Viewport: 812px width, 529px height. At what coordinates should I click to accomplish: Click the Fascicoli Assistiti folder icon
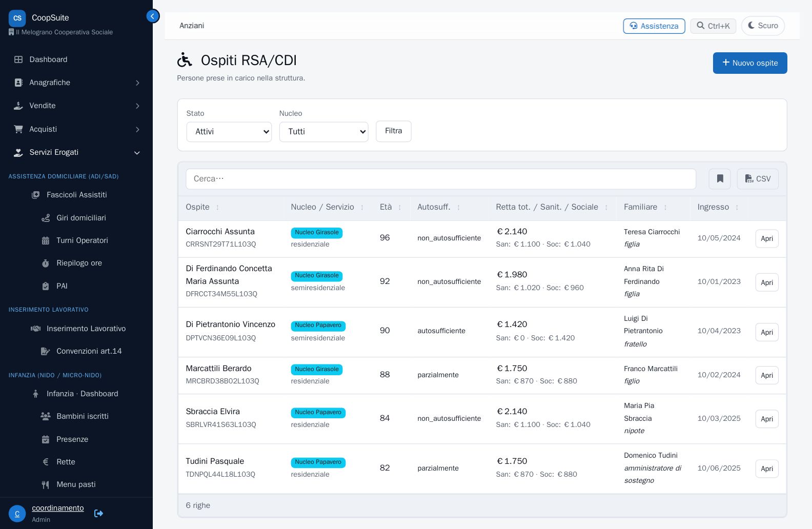35,195
